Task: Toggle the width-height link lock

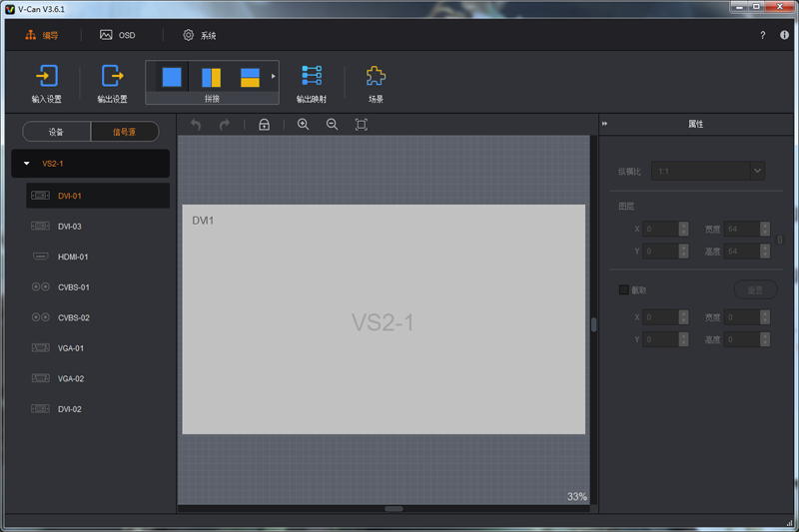Action: [x=780, y=240]
